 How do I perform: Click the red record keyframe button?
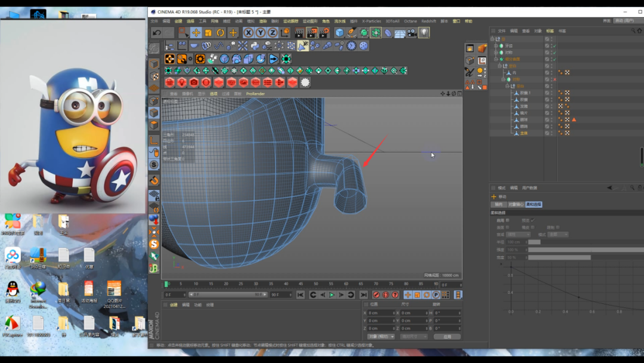tap(376, 295)
